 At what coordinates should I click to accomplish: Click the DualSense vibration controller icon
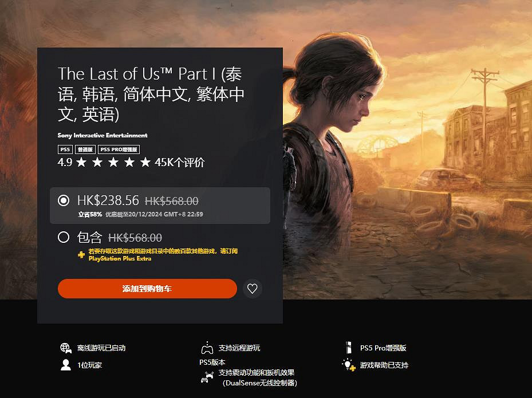207,377
